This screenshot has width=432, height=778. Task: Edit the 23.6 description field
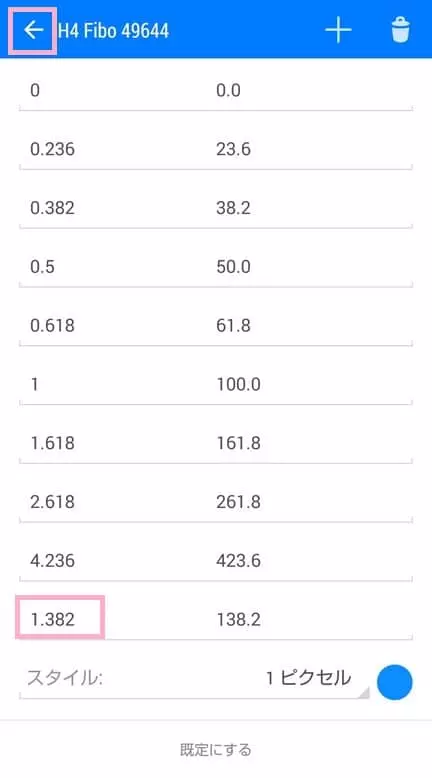point(313,149)
